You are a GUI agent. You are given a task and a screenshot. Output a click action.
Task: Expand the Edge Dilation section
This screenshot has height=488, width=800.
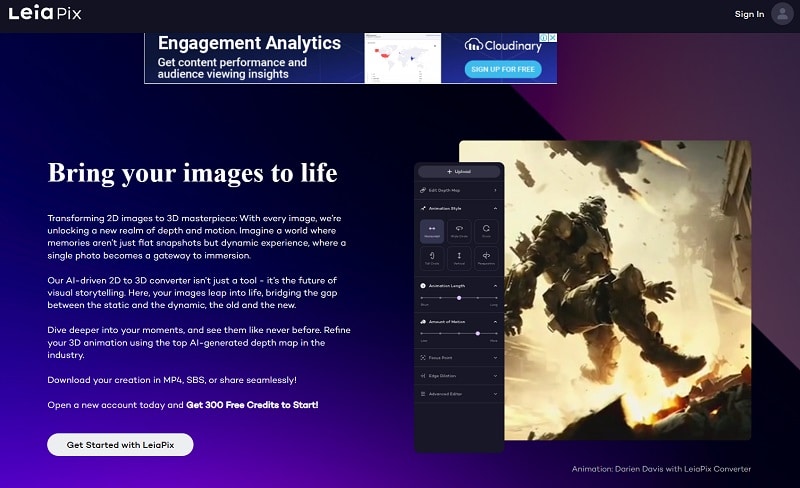[459, 376]
